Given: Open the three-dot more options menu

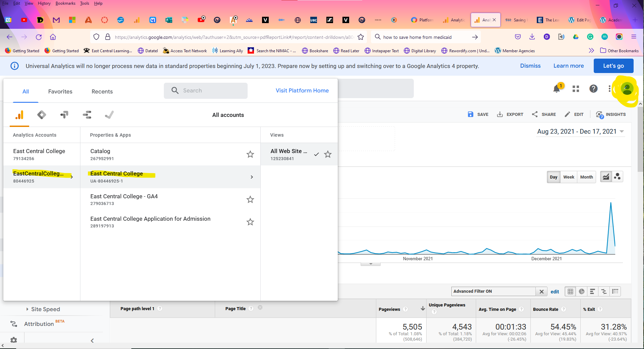Looking at the screenshot, I should 609,88.
